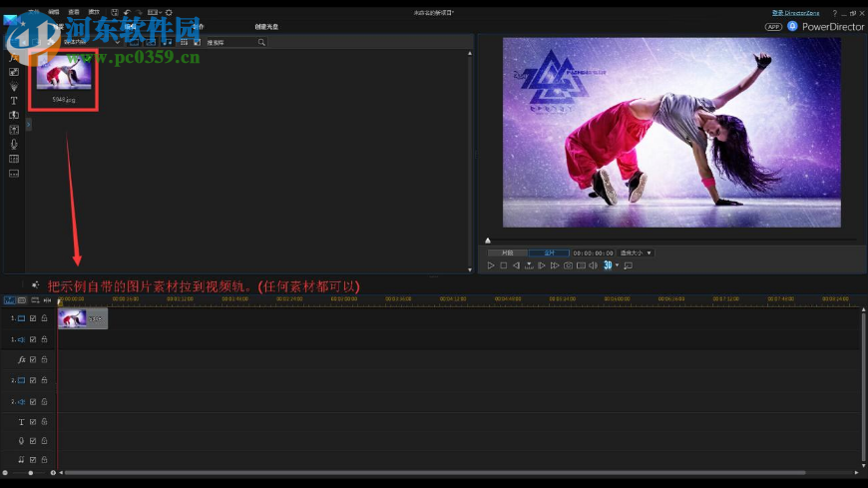Take a snapshot with the camera icon
The image size is (868, 488).
coord(568,265)
